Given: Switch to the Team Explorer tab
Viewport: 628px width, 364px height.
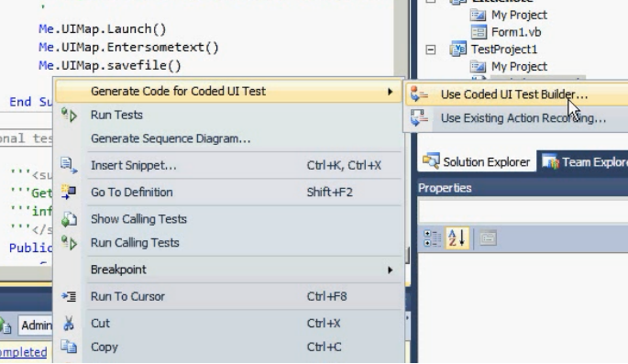Looking at the screenshot, I should point(583,161).
